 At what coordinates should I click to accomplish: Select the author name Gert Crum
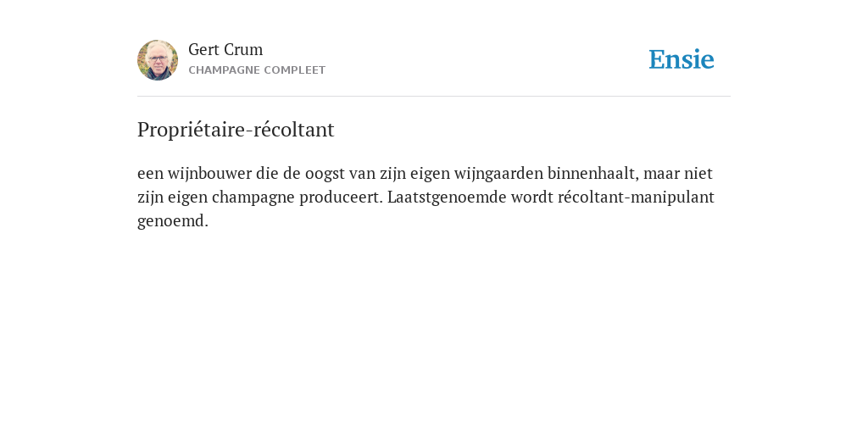coord(225,50)
